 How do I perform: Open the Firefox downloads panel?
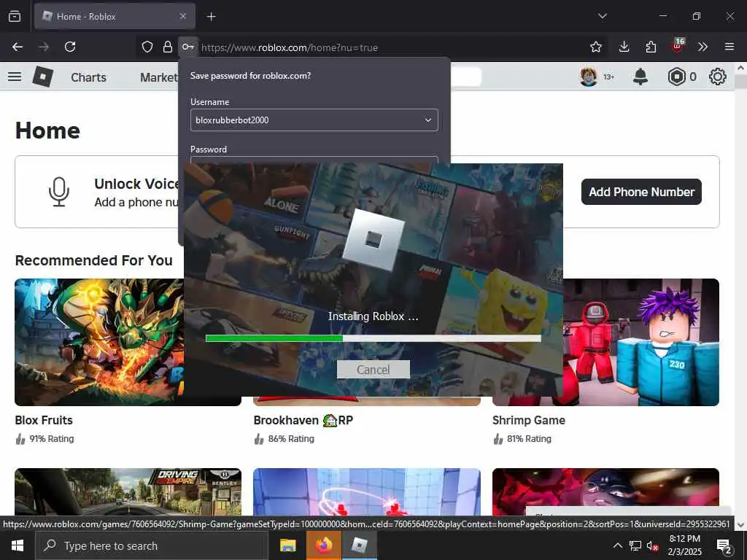[624, 47]
